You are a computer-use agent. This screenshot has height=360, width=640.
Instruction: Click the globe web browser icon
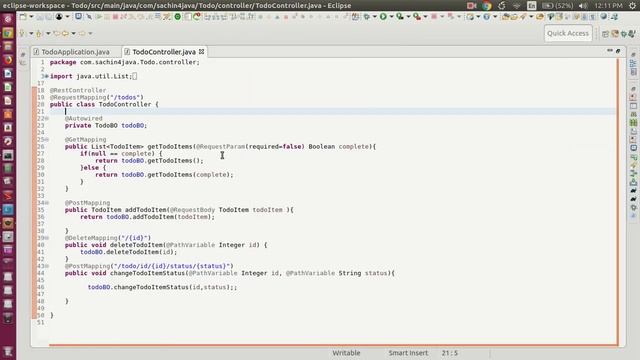coord(604,17)
